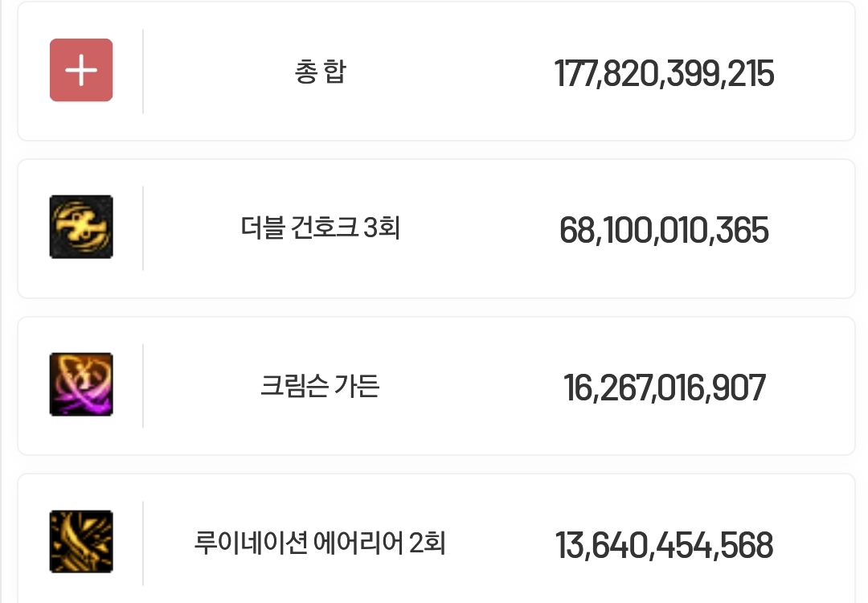Click the divider beside the plus icon

coord(143,72)
